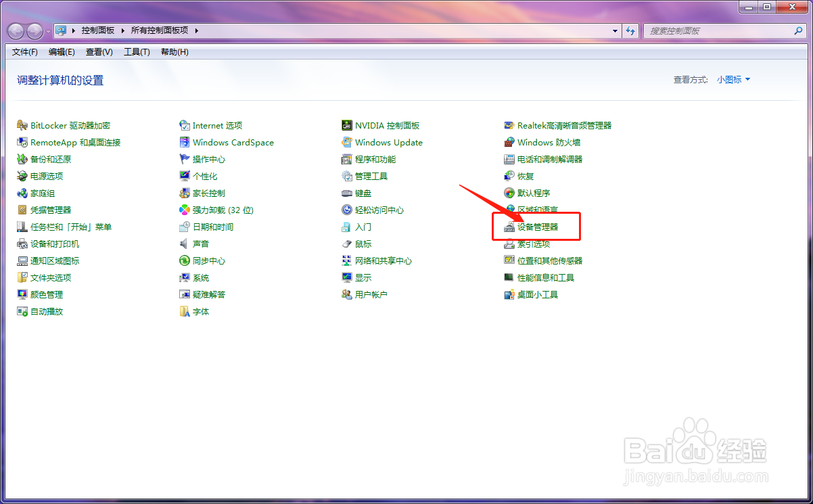The image size is (813, 504).
Task: Click 控制面板 in the address breadcrumb
Action: tap(97, 30)
